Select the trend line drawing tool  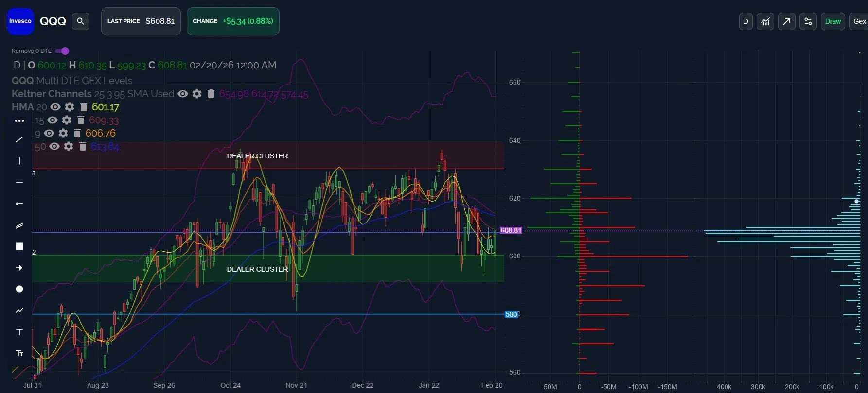pyautogui.click(x=19, y=139)
